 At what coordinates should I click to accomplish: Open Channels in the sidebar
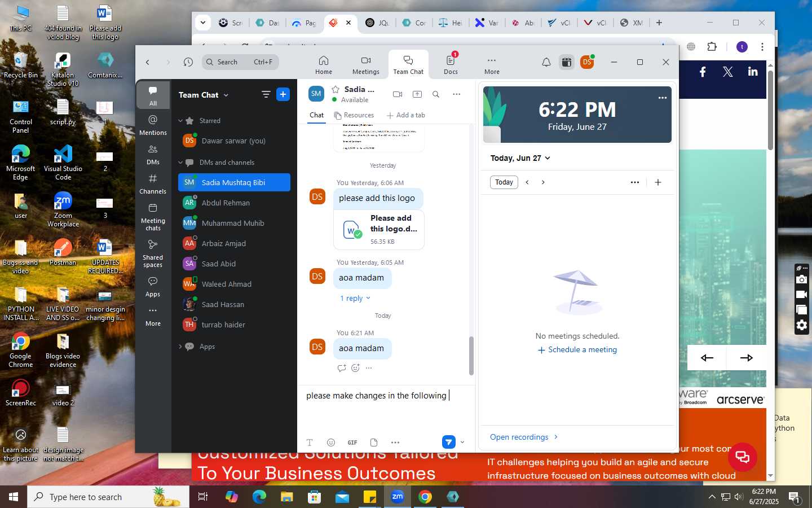(x=153, y=184)
